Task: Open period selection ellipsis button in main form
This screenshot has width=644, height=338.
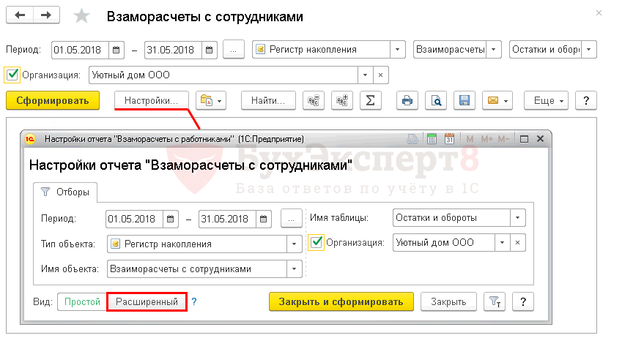Action: (233, 50)
